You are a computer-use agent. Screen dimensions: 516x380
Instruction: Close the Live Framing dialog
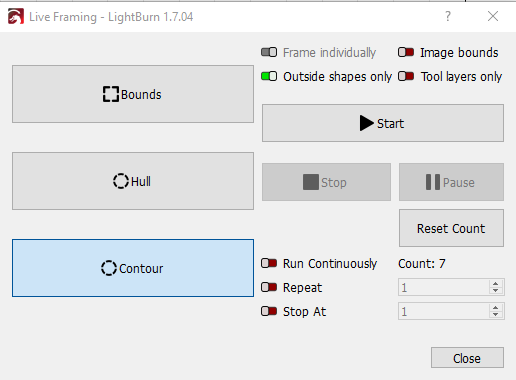point(467,358)
